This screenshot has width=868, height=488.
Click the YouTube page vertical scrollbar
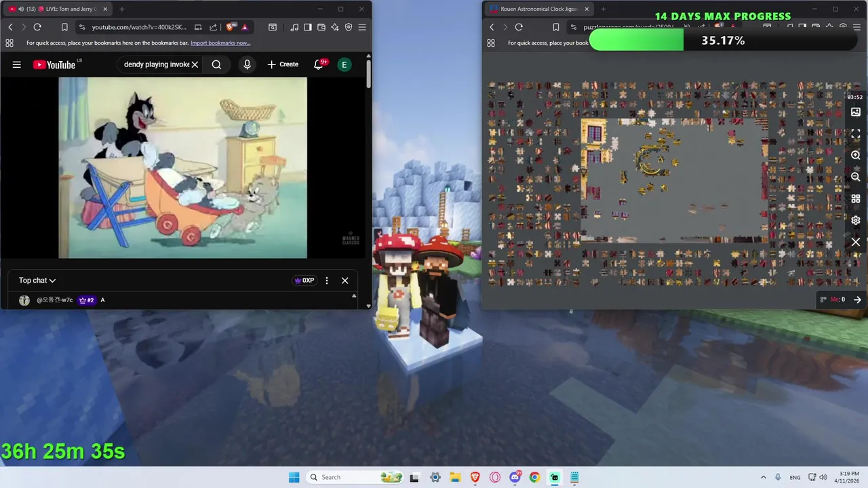[368, 73]
